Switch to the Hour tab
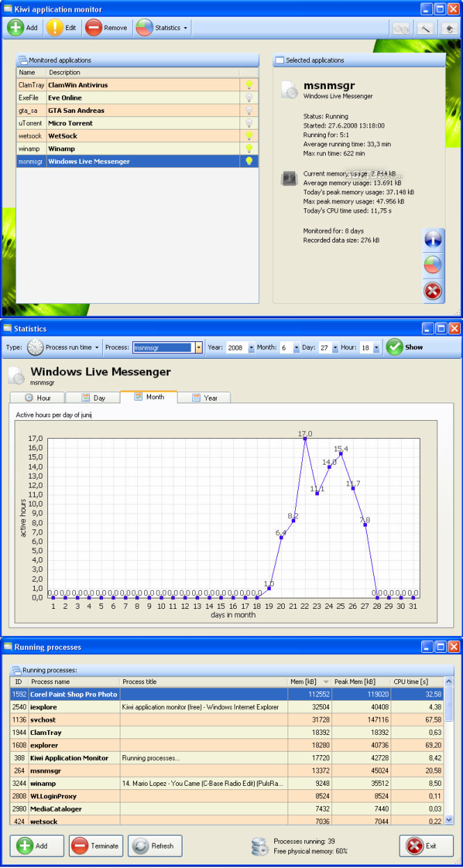This screenshot has height=868, width=463. coord(37,398)
